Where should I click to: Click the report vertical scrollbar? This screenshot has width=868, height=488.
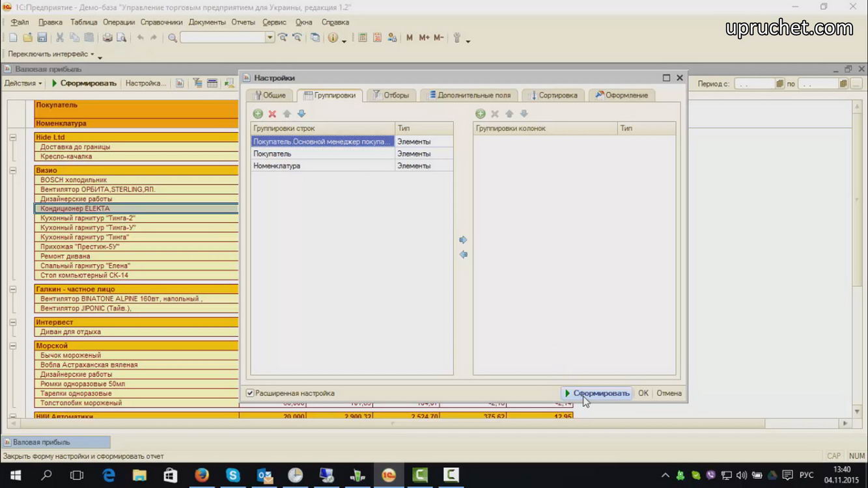858,260
